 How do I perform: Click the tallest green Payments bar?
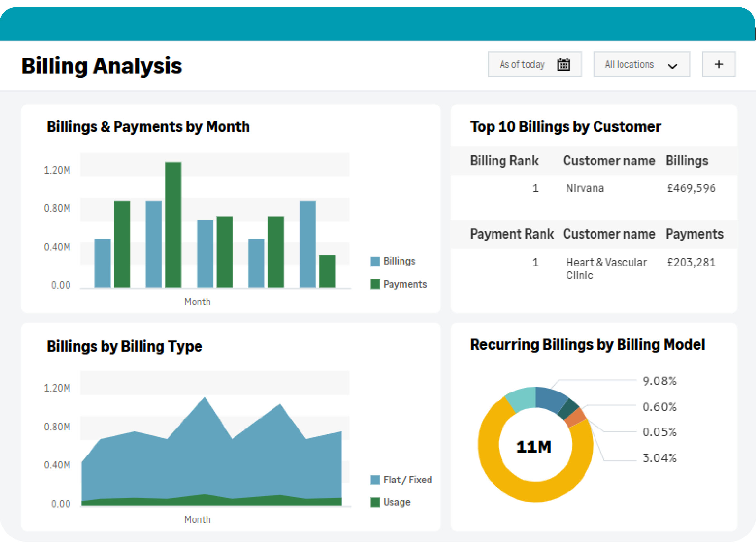point(173,225)
